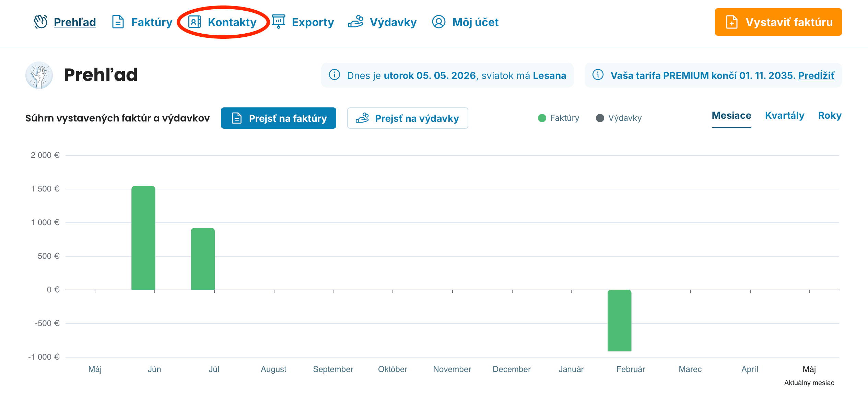
Task: Toggle the Faktúry legend series
Action: 559,118
